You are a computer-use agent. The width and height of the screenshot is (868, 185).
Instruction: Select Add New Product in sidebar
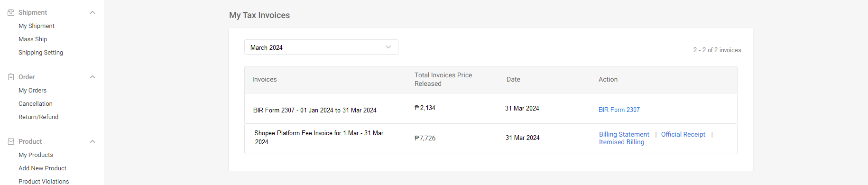tap(43, 168)
